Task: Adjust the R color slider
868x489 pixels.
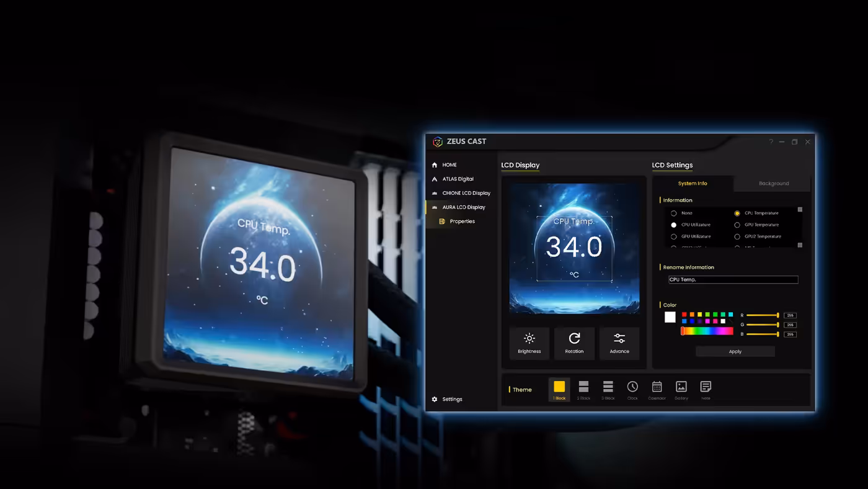Action: [x=763, y=315]
